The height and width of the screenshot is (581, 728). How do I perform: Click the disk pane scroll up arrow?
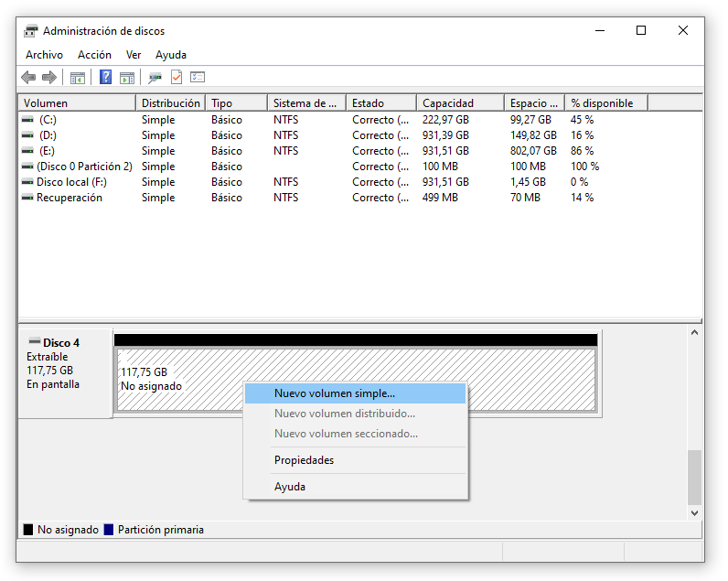pyautogui.click(x=694, y=332)
